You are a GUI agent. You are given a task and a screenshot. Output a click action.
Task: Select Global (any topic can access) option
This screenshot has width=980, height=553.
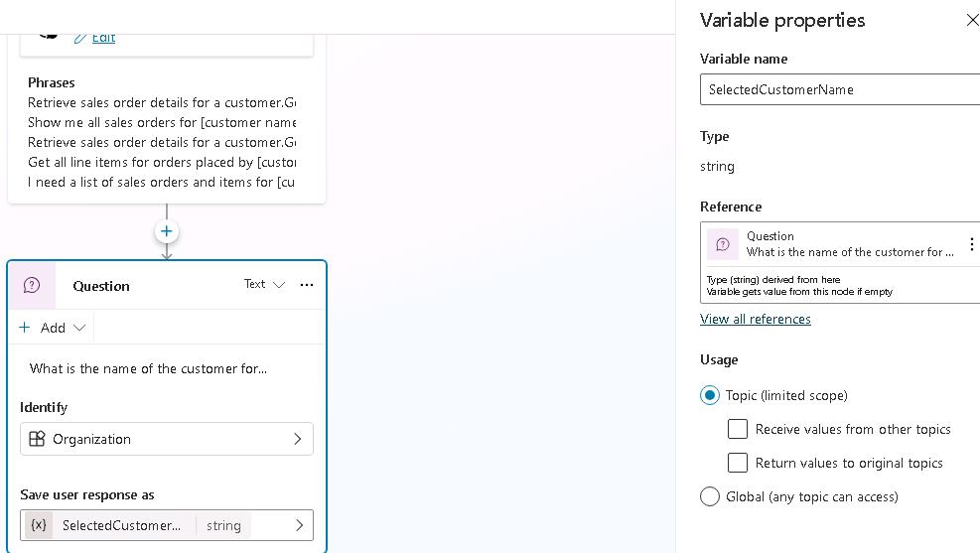[x=710, y=496]
